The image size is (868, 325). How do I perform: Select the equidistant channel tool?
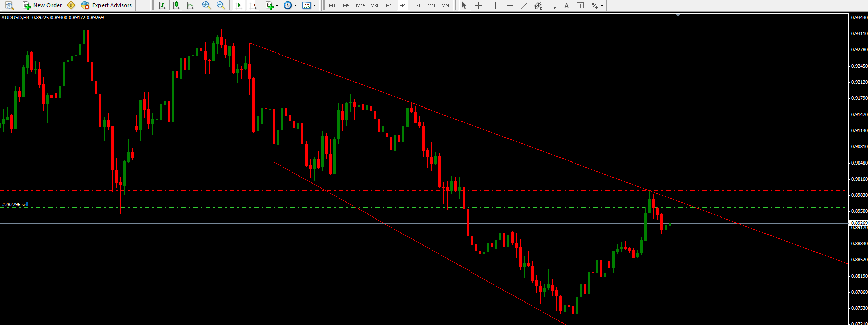(538, 5)
